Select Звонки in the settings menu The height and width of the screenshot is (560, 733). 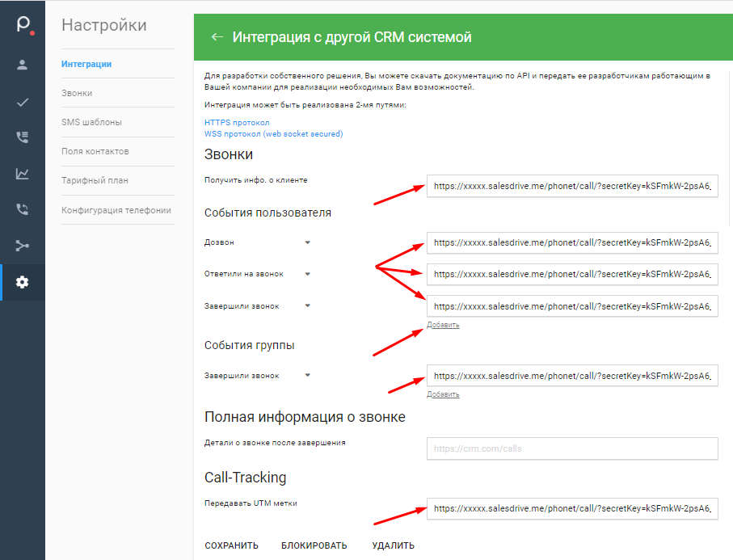tap(77, 93)
